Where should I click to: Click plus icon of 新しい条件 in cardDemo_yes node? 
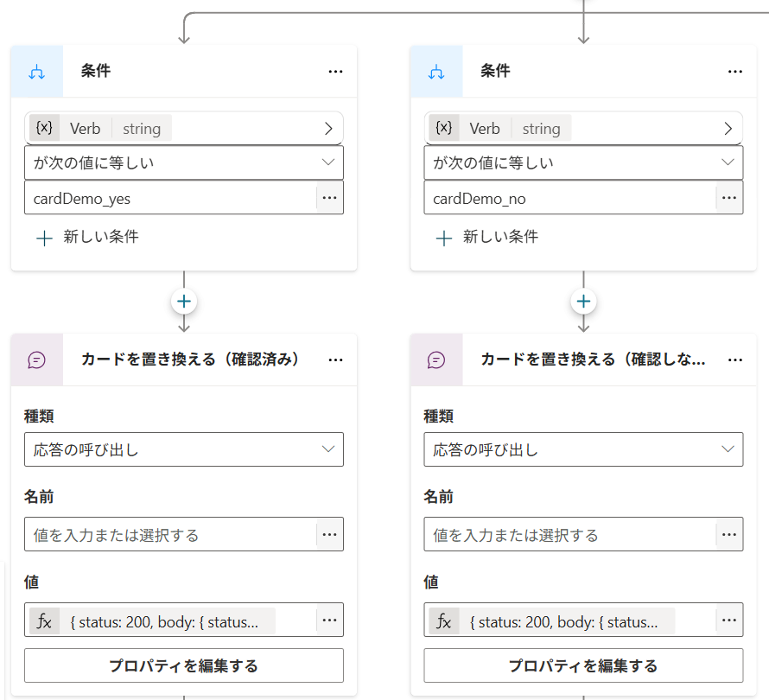(x=44, y=239)
